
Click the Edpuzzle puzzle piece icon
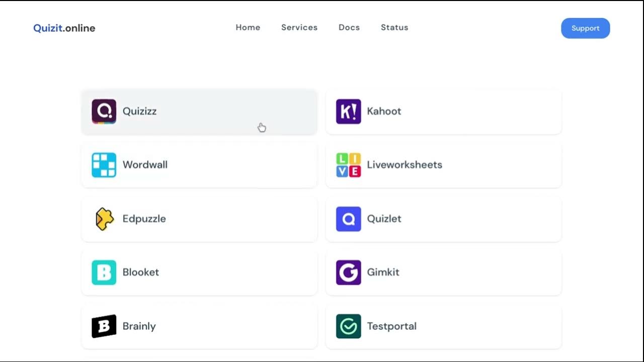(104, 219)
